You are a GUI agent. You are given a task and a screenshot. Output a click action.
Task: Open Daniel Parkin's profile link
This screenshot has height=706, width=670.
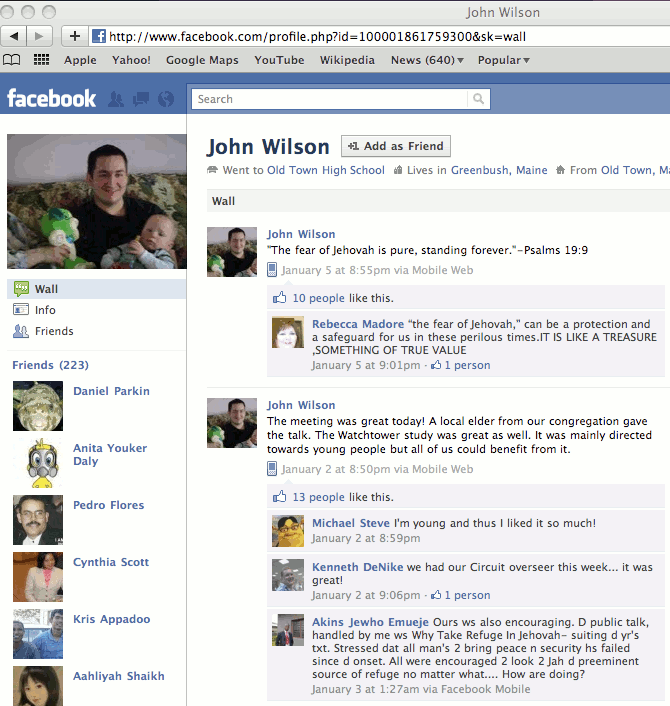click(111, 391)
